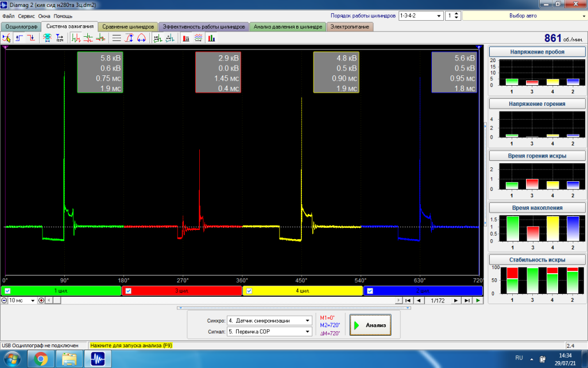Show cylinders sequentially with green-red waveform icon

coord(76,38)
